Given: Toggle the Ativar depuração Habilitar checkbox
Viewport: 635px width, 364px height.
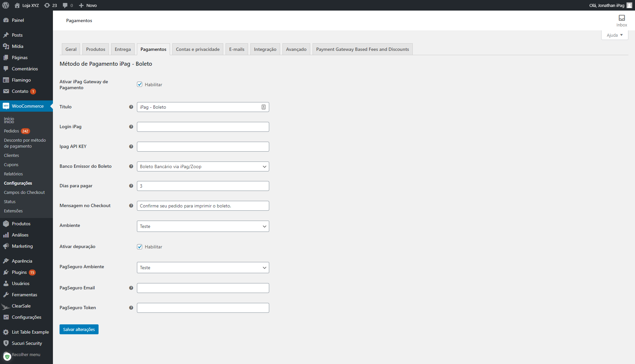Looking at the screenshot, I should [x=140, y=247].
